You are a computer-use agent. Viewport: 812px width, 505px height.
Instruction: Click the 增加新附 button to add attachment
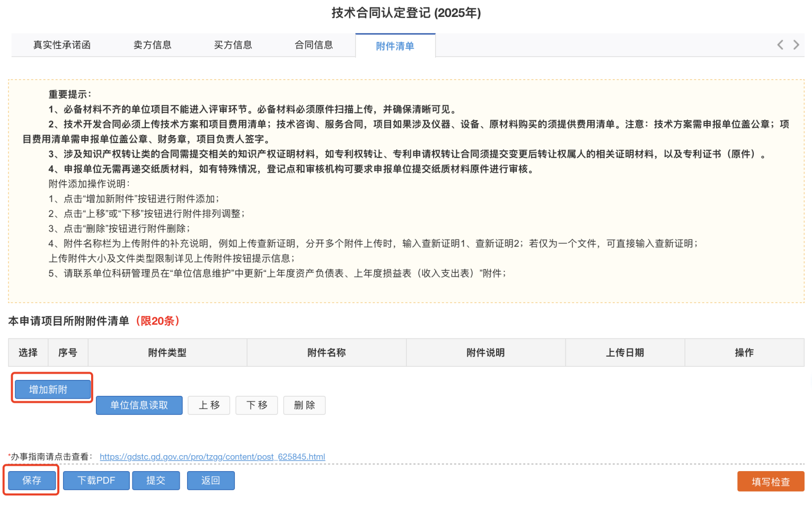coord(51,389)
